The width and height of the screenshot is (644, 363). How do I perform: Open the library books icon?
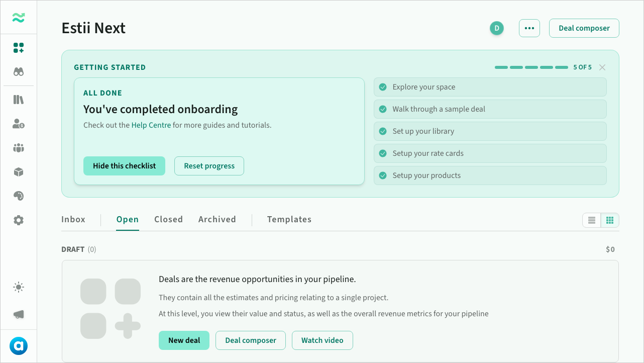pyautogui.click(x=19, y=100)
